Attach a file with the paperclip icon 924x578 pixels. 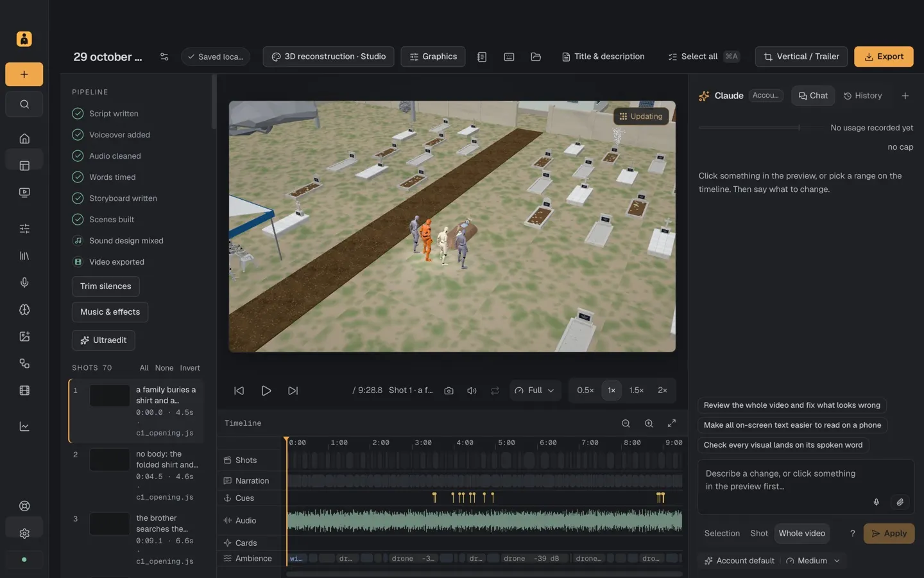900,502
